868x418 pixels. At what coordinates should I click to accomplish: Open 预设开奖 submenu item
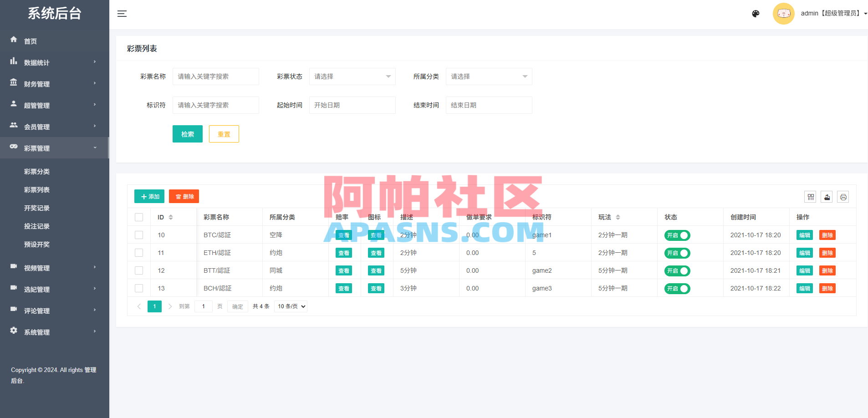(x=37, y=245)
